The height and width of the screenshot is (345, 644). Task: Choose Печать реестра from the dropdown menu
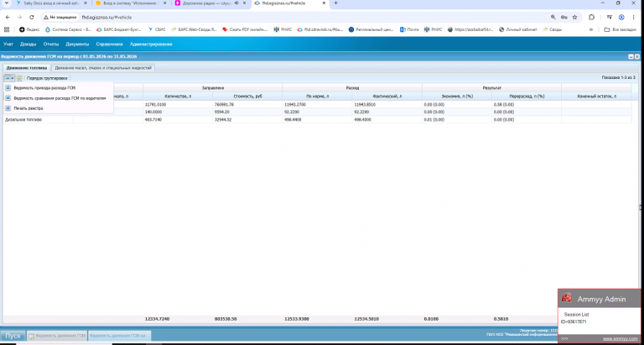coord(29,108)
